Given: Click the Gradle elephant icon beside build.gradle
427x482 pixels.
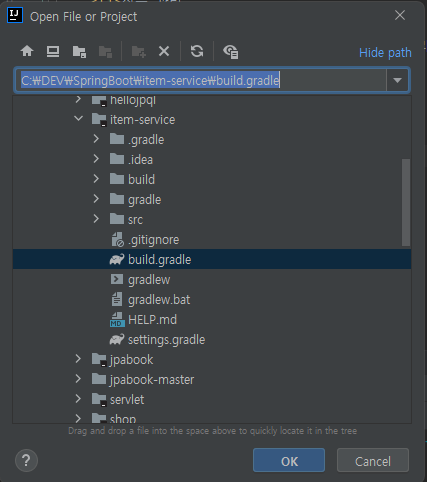Looking at the screenshot, I should 117,259.
